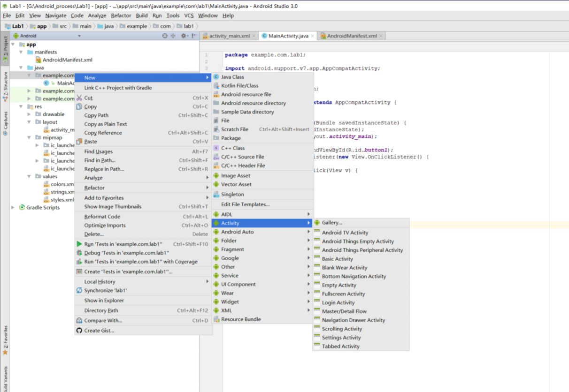Open the Favorites tool window tab
Image resolution: width=569 pixels, height=392 pixels.
coord(5,339)
